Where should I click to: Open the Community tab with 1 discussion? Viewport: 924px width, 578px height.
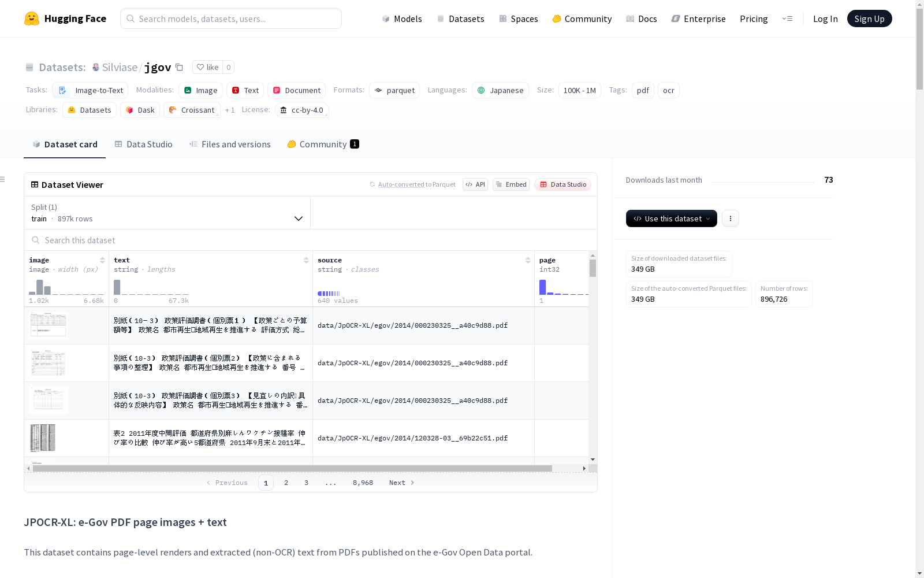click(323, 144)
